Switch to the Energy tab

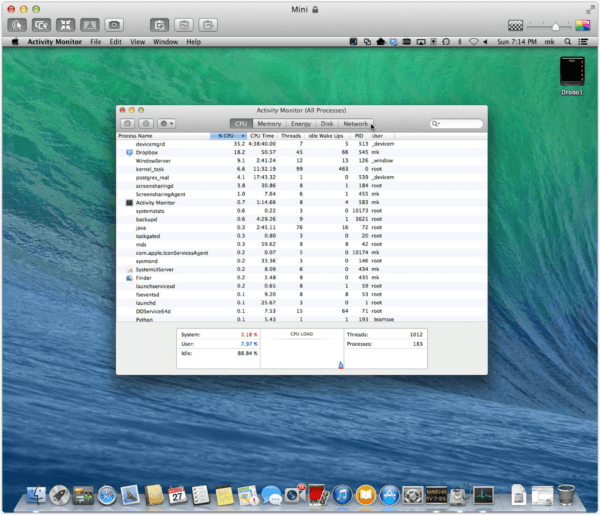click(301, 124)
